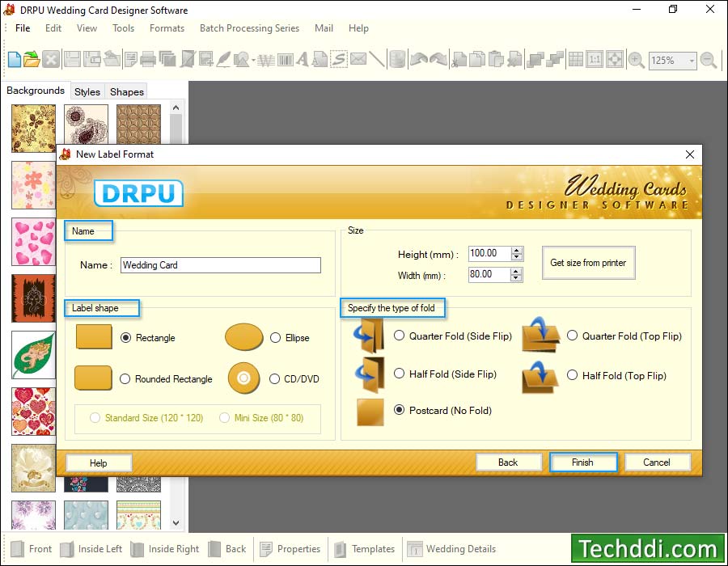728x566 pixels.
Task: Click the dialog Help button
Action: (99, 463)
